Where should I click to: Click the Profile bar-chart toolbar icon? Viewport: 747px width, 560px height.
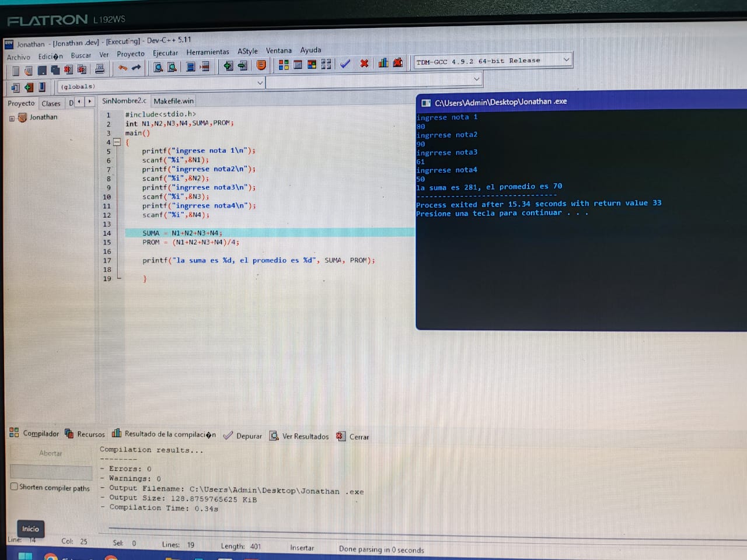(383, 63)
